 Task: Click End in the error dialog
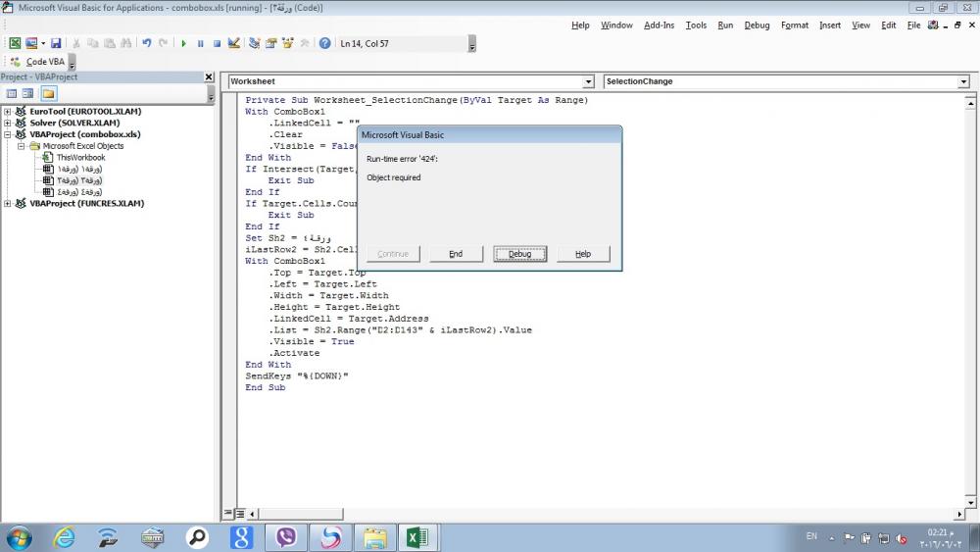pyautogui.click(x=456, y=254)
